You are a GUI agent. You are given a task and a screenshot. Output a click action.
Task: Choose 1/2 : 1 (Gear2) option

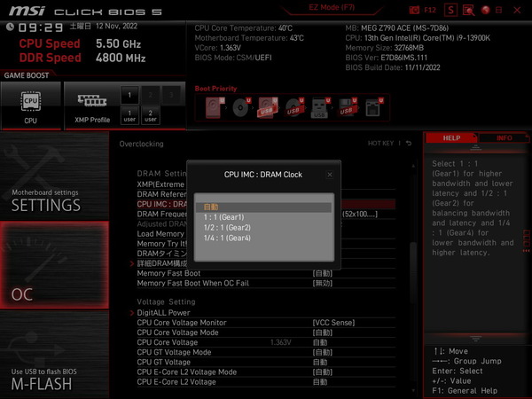point(227,227)
